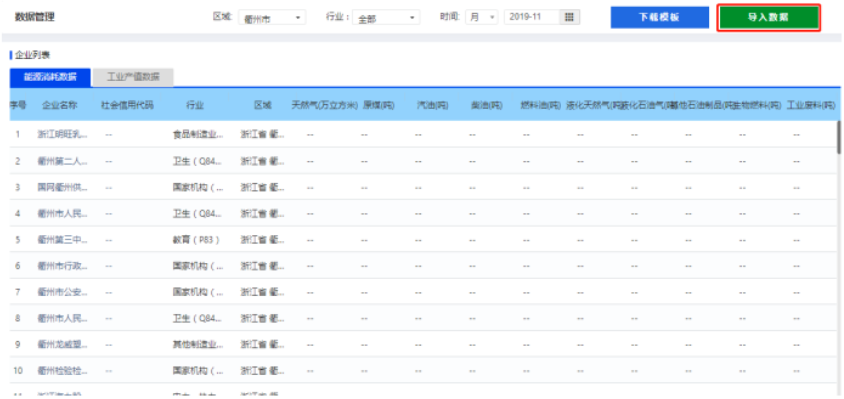Select the company 浙江明旺乳... in row 1

(62, 135)
